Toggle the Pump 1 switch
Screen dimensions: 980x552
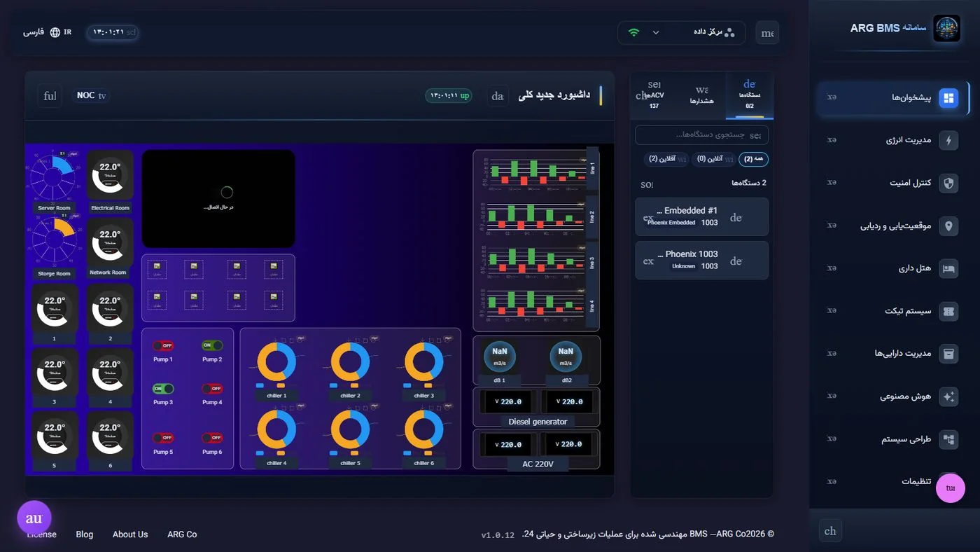coord(162,345)
